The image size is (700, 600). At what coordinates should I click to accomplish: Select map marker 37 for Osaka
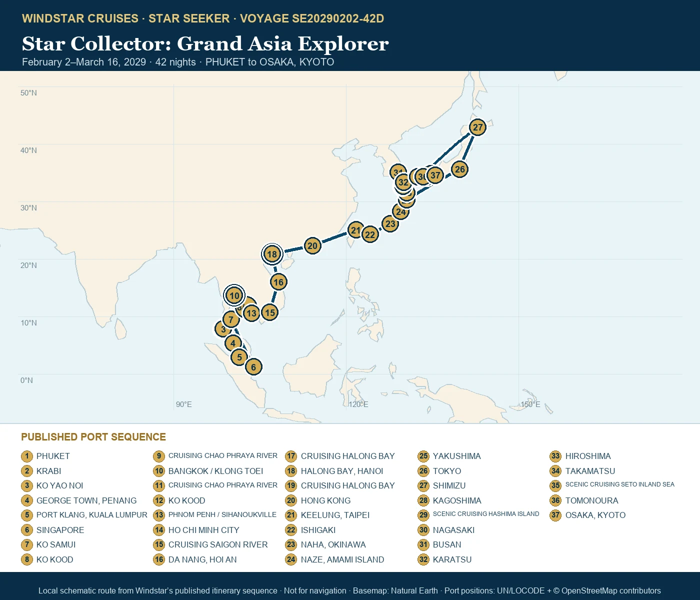pyautogui.click(x=435, y=175)
